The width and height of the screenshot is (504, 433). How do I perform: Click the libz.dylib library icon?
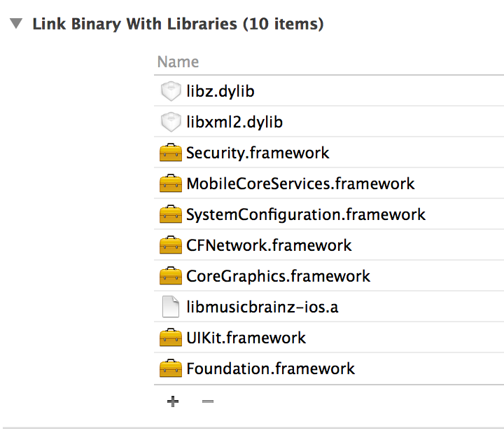click(171, 91)
